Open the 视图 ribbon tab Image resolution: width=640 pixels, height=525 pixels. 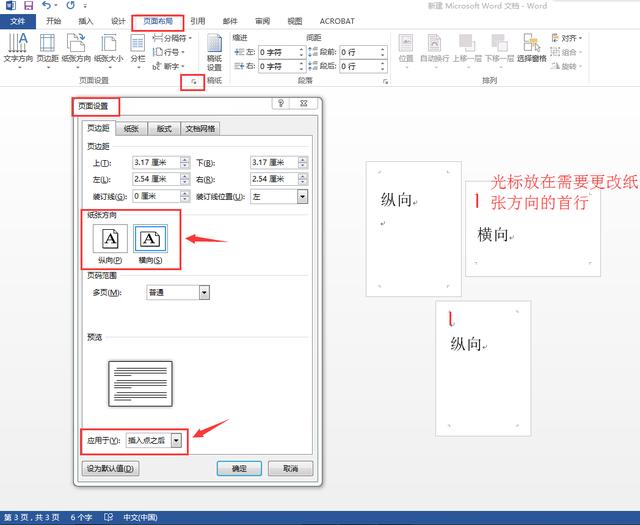pos(295,21)
